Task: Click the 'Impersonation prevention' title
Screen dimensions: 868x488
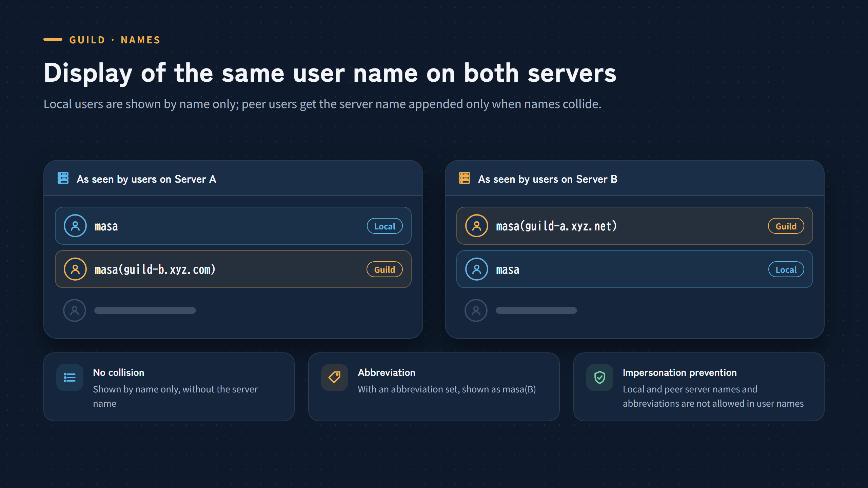Action: click(x=680, y=372)
